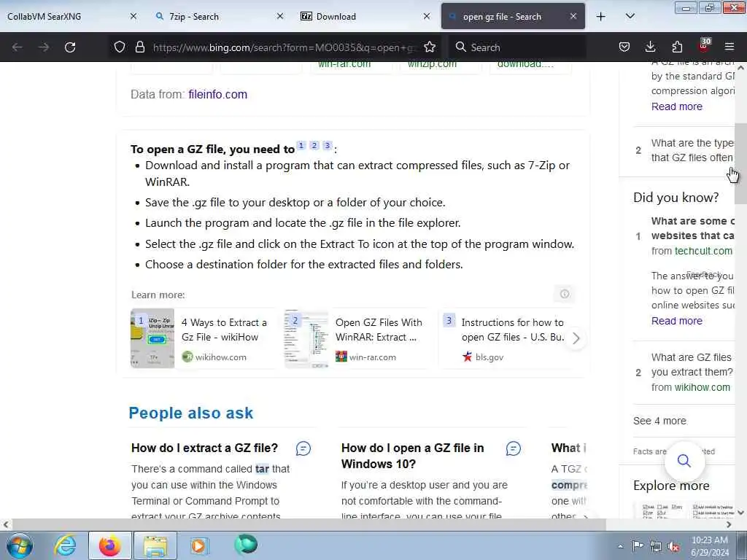Close the Download tab

point(427,16)
